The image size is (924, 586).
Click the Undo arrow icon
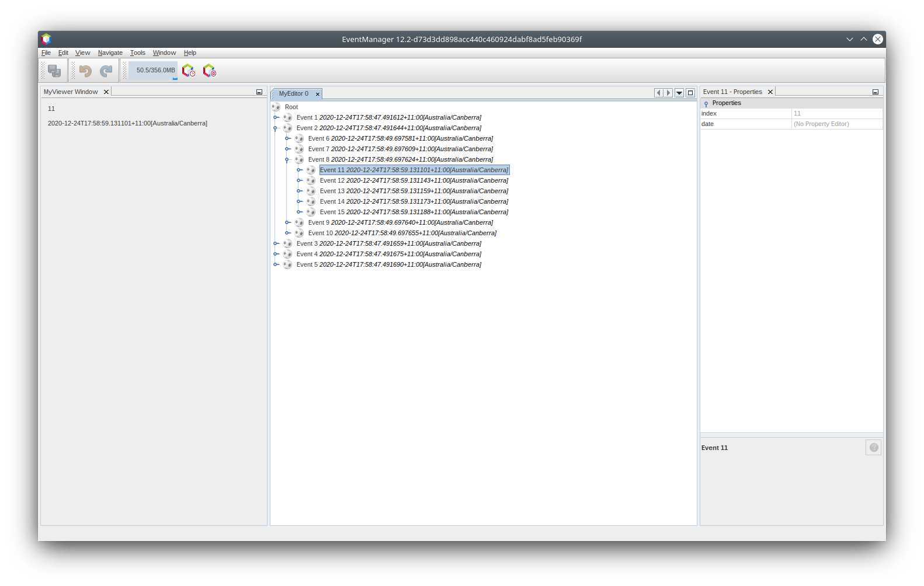click(85, 71)
